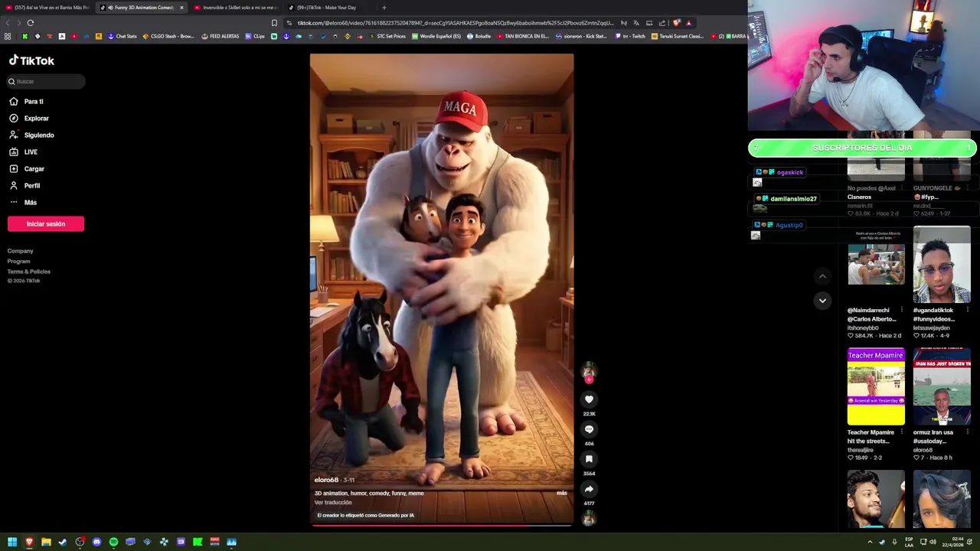Open the CS:GO Stash bookmark
This screenshot has height=551, width=980.
point(168,36)
